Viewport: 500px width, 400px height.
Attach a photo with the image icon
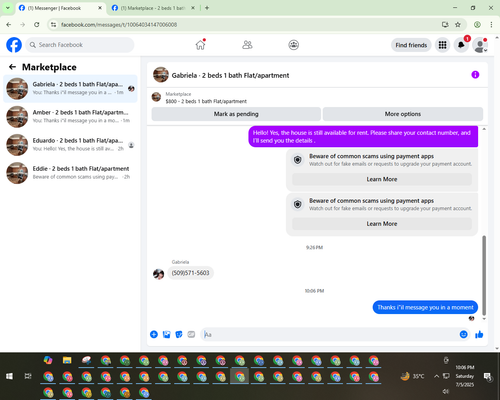coord(166,334)
